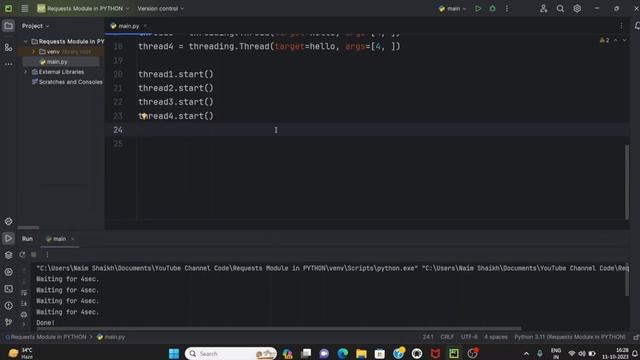The width and height of the screenshot is (640, 360).
Task: Click the intention lightbulb on line 23
Action: (x=144, y=116)
